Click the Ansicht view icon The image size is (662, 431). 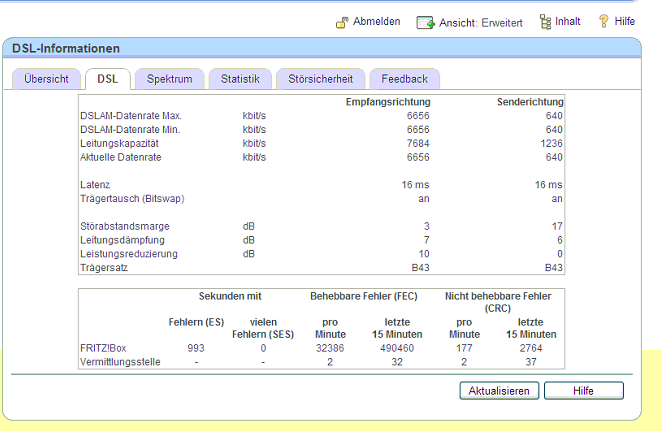pos(426,22)
